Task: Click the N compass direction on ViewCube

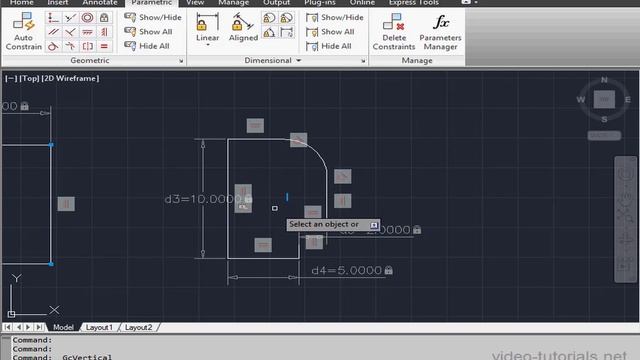Action: click(x=604, y=80)
